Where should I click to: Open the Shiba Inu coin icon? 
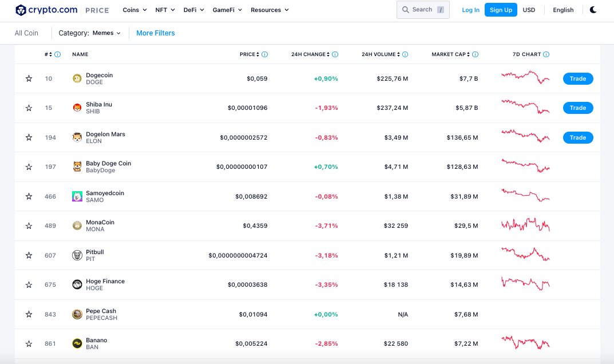click(x=77, y=108)
